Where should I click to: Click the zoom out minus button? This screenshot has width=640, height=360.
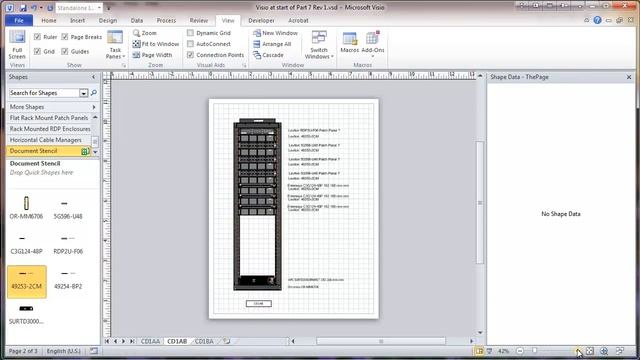(x=520, y=351)
